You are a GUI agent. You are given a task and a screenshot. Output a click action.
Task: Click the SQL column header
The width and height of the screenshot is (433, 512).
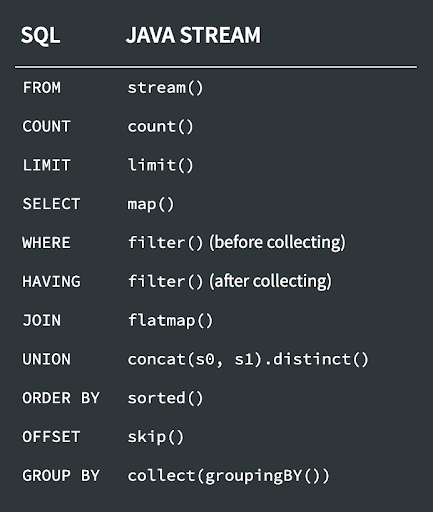40,35
